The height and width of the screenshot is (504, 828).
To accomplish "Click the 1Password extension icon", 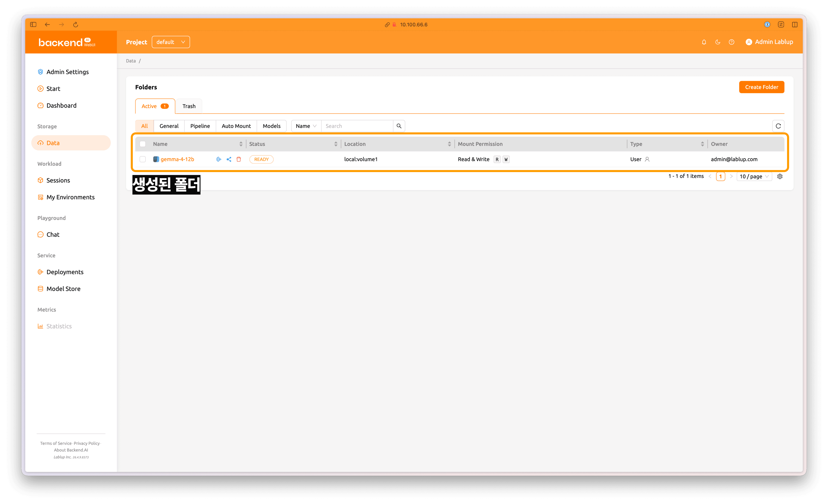I will [x=767, y=24].
